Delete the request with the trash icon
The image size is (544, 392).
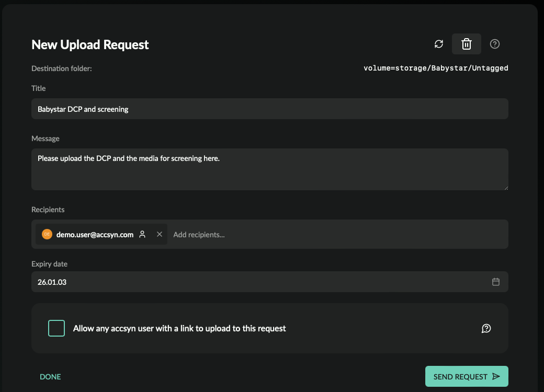(x=466, y=44)
